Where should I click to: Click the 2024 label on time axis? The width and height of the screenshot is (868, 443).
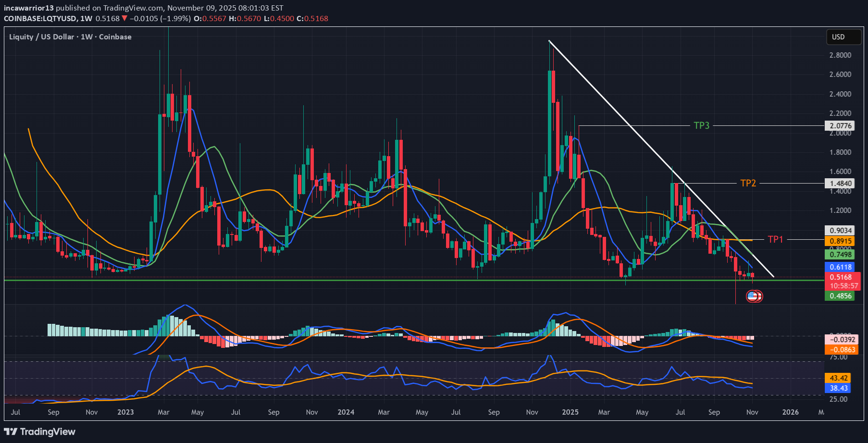coord(346,412)
